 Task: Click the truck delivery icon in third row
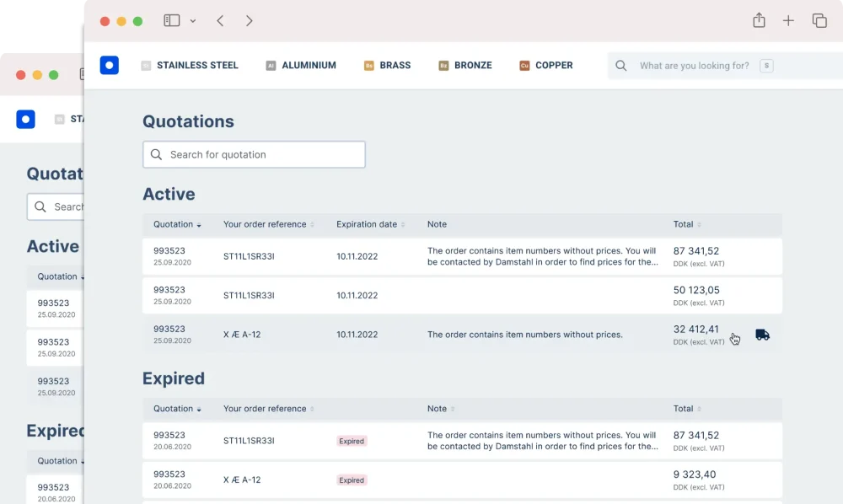click(x=762, y=335)
